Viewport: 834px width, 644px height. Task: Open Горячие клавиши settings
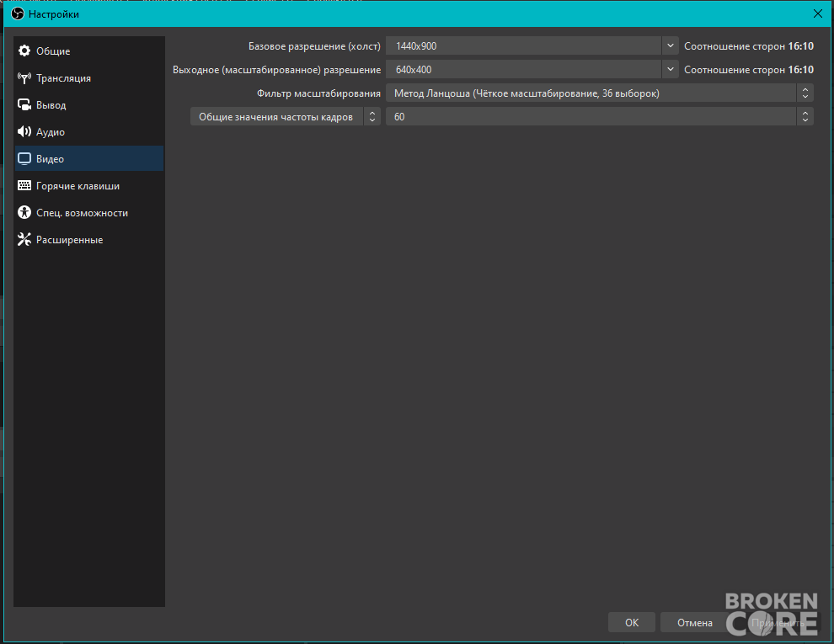tap(89, 185)
